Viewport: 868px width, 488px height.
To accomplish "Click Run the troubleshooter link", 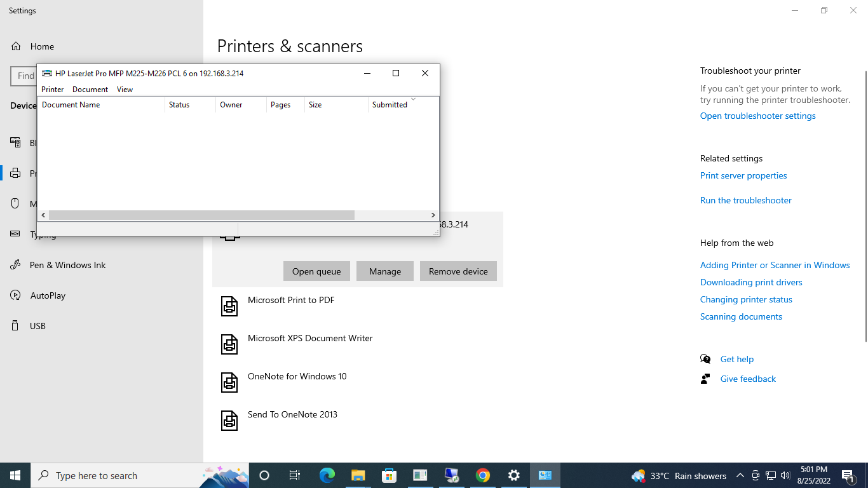I will point(746,200).
